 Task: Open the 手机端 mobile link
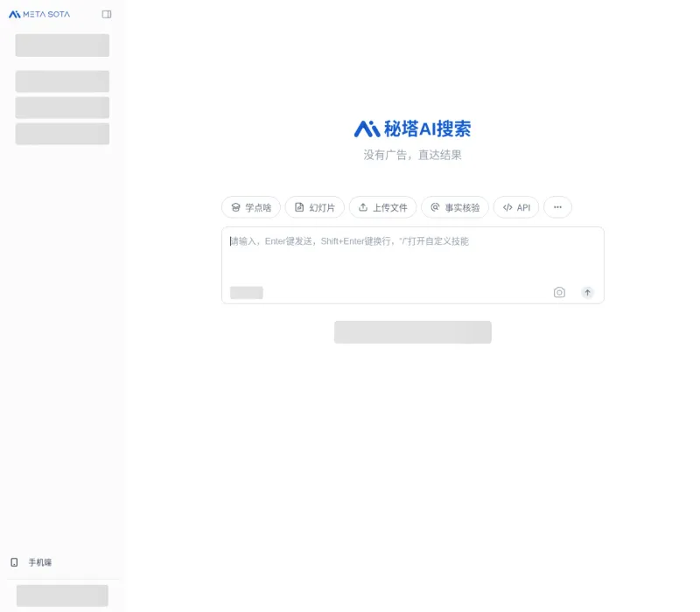point(31,562)
